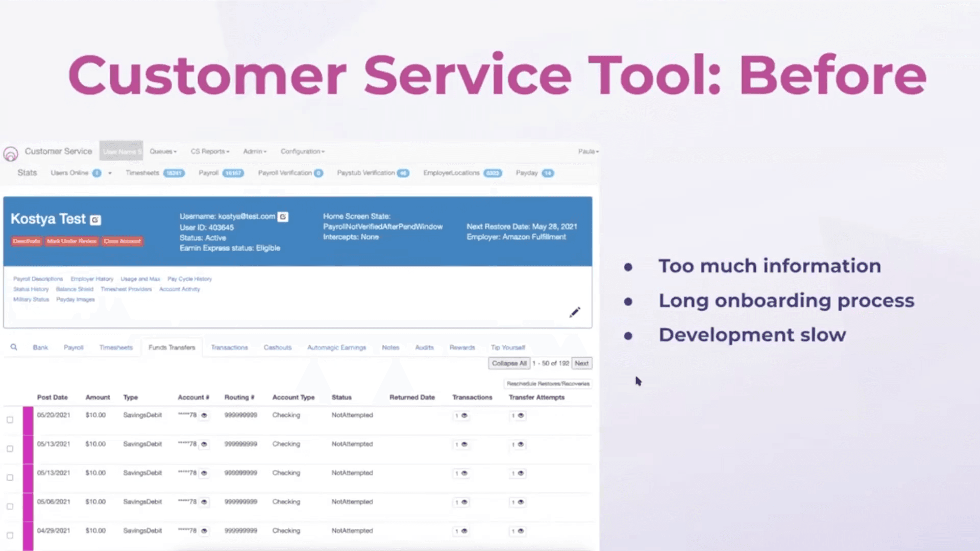
Task: Open the Queues dropdown menu
Action: click(x=163, y=152)
